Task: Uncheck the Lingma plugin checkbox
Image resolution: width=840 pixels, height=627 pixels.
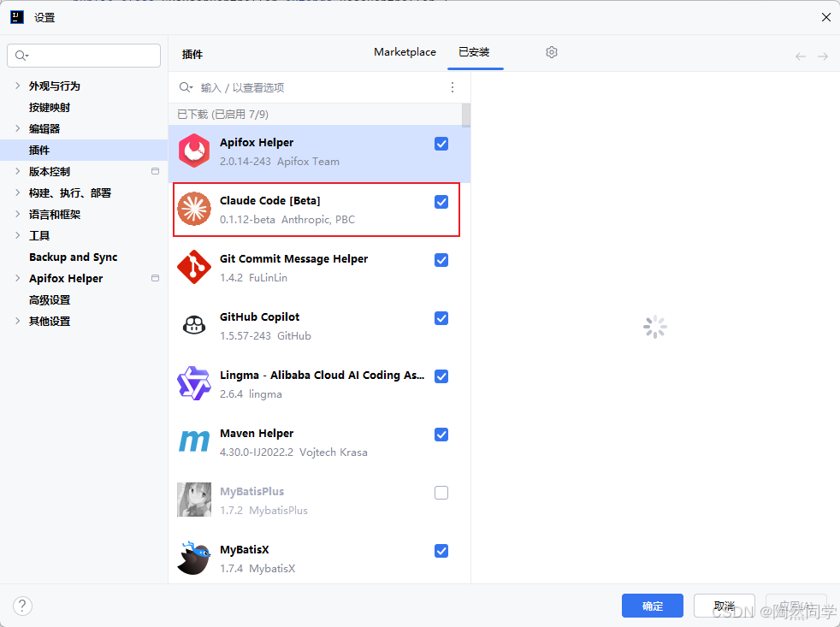Action: (x=441, y=376)
